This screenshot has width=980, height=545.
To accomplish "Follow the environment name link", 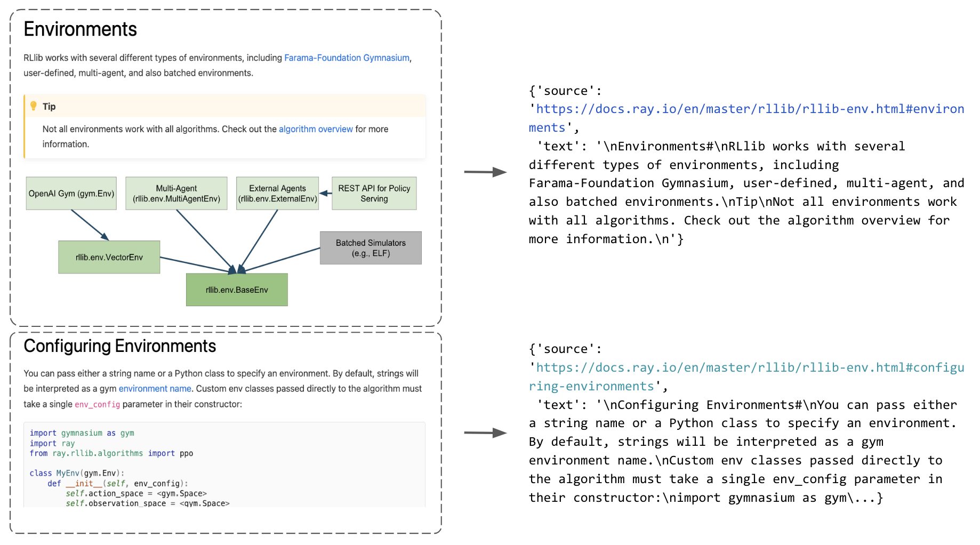I will click(155, 389).
